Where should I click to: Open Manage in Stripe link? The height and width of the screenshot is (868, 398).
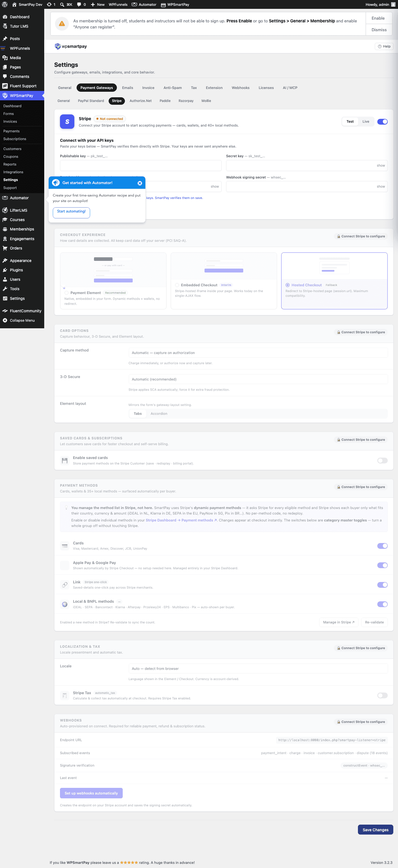339,622
